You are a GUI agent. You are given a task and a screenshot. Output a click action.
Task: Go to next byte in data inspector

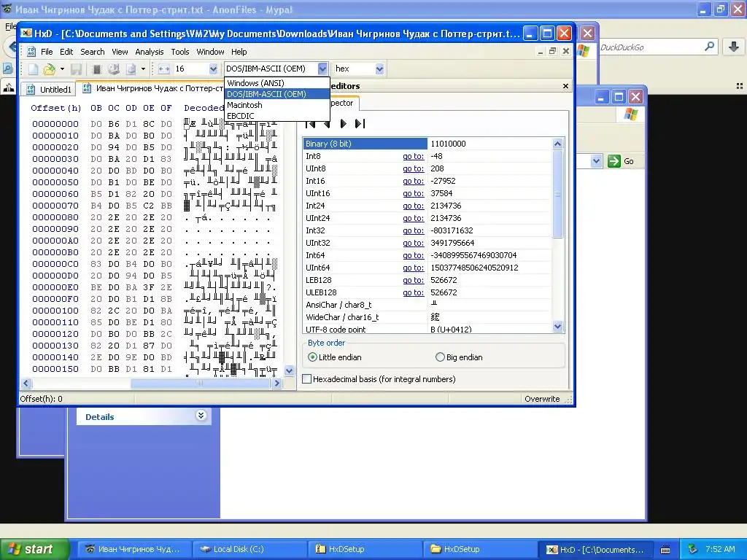(x=344, y=124)
